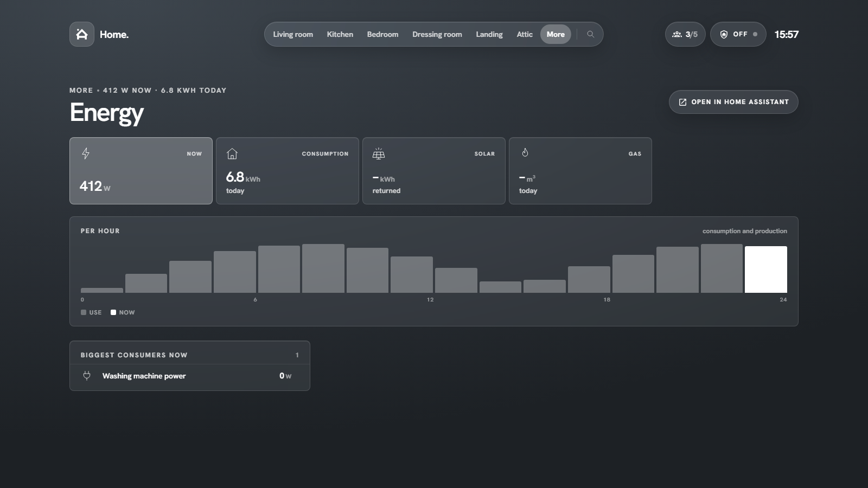The height and width of the screenshot is (488, 868).
Task: Click Open in Home Assistant button
Action: point(733,102)
